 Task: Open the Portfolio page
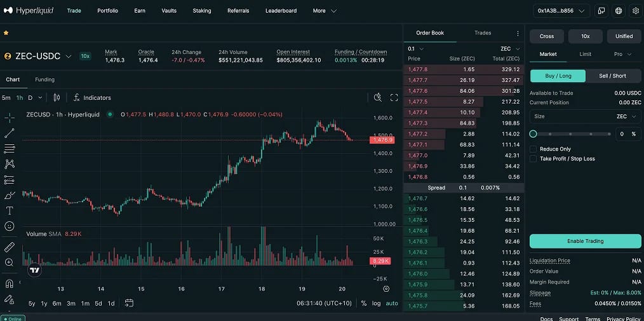click(x=107, y=11)
